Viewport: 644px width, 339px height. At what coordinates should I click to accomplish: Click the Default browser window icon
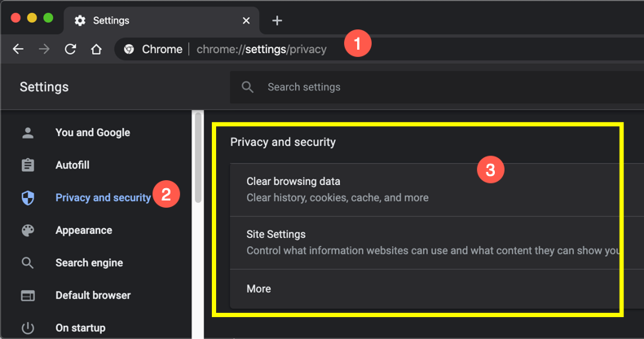click(x=28, y=296)
